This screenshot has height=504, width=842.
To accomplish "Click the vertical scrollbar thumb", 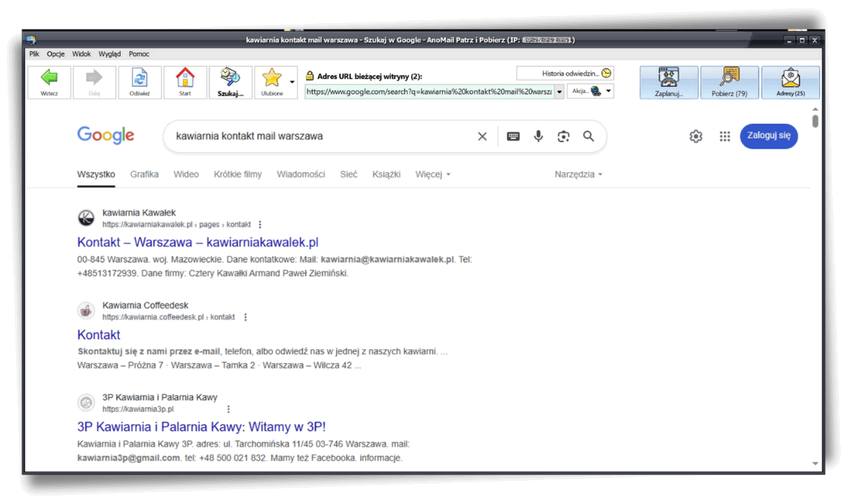I will click(x=815, y=121).
